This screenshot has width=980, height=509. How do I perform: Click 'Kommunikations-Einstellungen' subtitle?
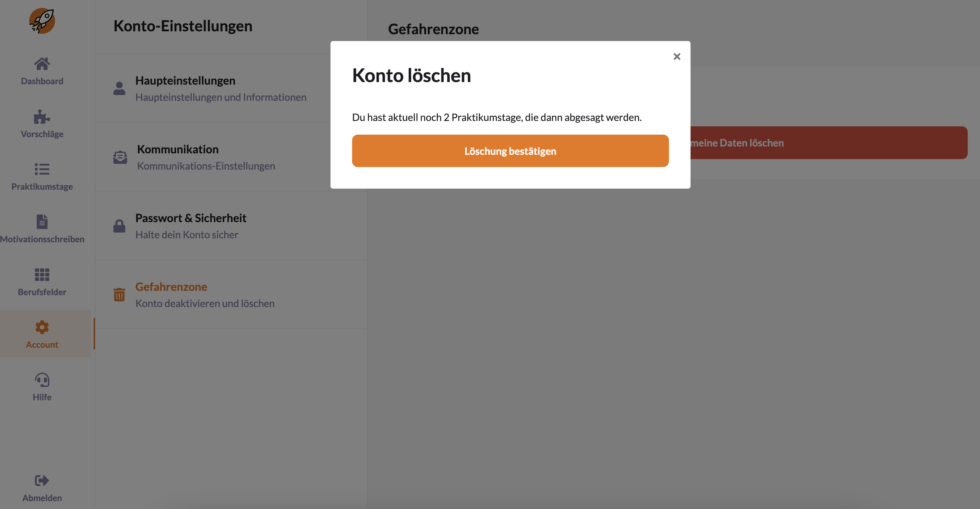(206, 166)
